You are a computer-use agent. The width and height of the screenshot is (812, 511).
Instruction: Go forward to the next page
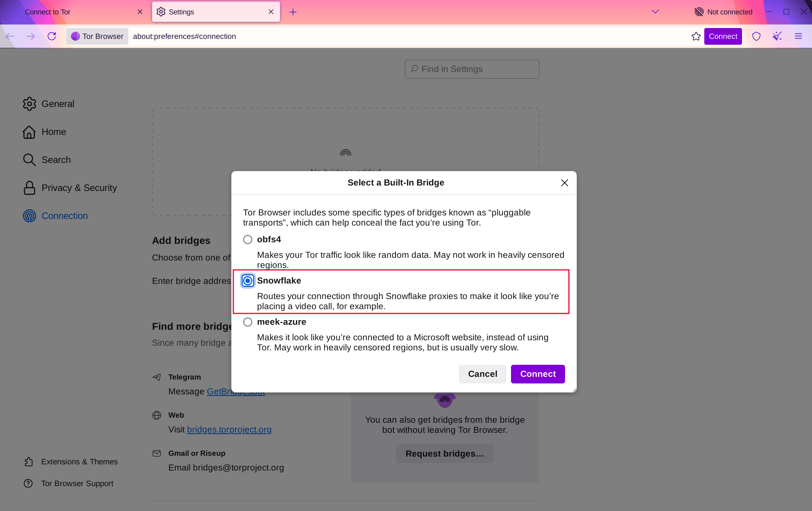(x=31, y=36)
